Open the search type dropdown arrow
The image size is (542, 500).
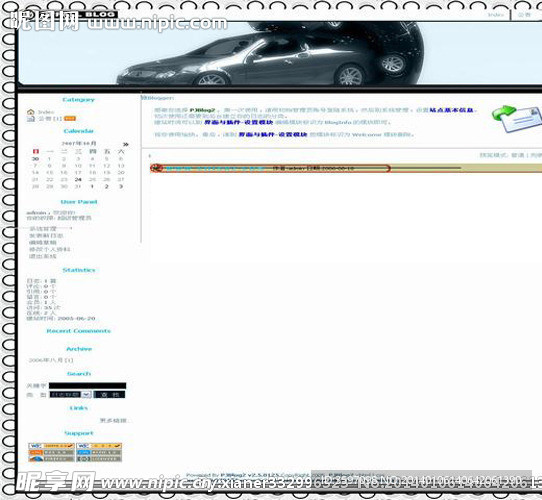coord(86,395)
